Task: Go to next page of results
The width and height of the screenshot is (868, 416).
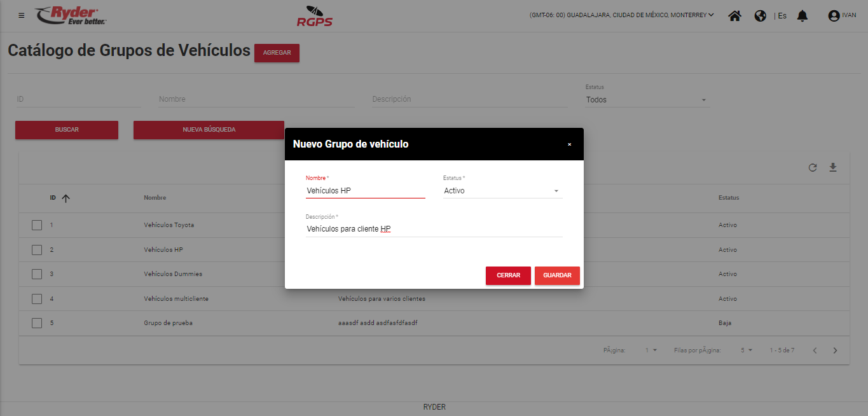Action: click(835, 350)
